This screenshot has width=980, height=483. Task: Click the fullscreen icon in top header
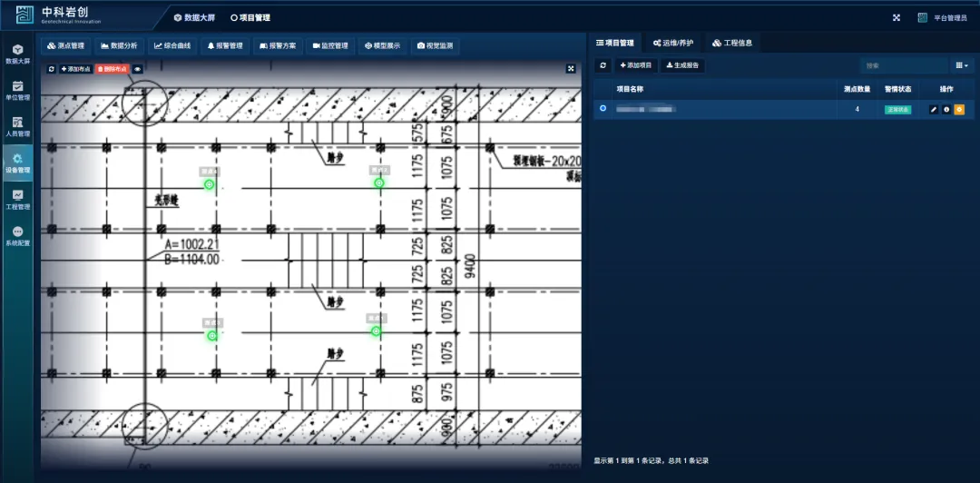coord(897,17)
